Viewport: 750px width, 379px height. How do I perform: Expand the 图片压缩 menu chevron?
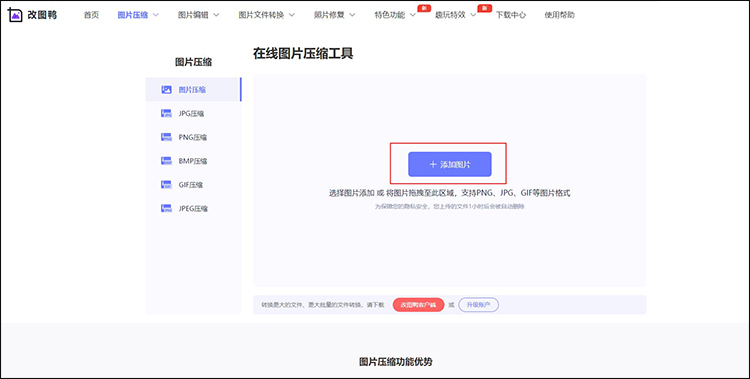coord(155,15)
